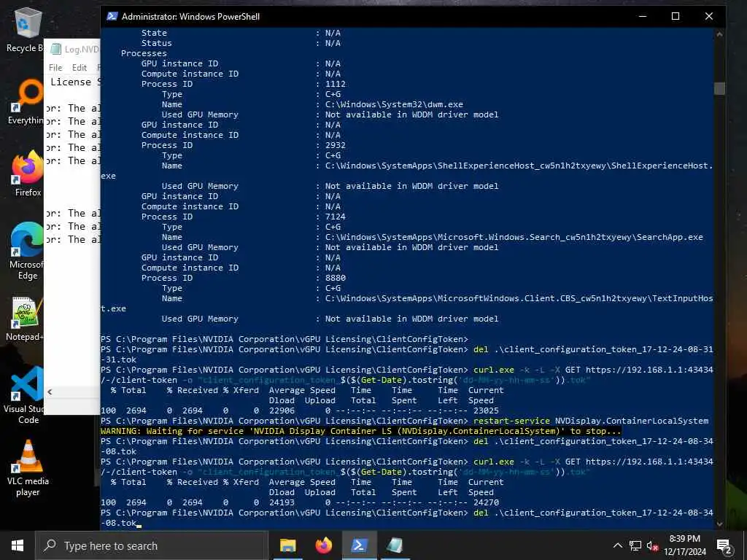Click the 'Processes' heading in PowerShell output
Viewport: 747px width, 560px height.
point(144,53)
